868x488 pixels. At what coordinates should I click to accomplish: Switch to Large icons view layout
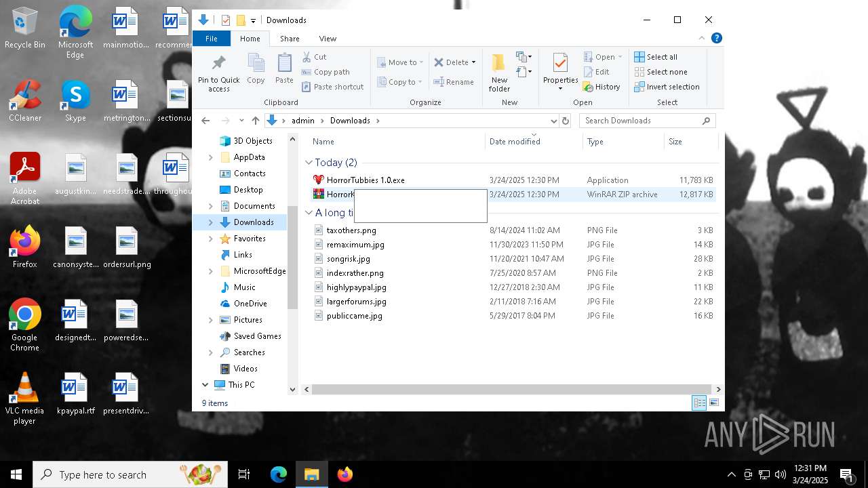point(713,403)
